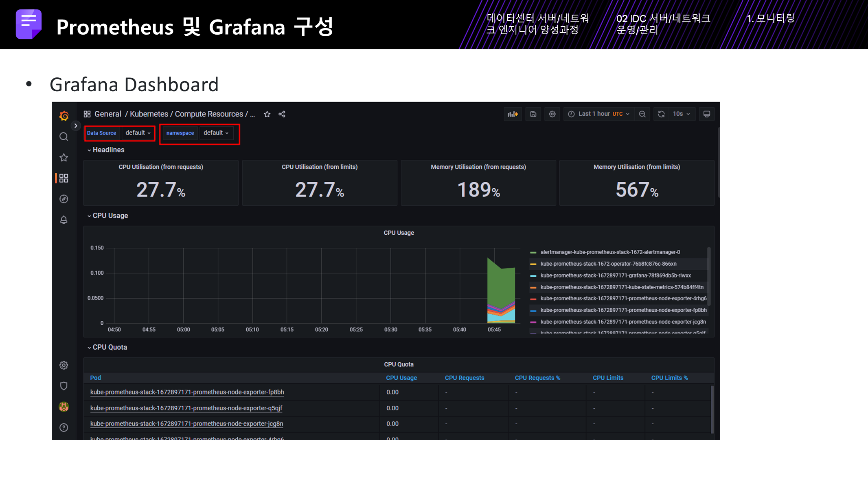Open dashboard settings gear in top toolbar
Image resolution: width=868 pixels, height=489 pixels.
pyautogui.click(x=552, y=114)
